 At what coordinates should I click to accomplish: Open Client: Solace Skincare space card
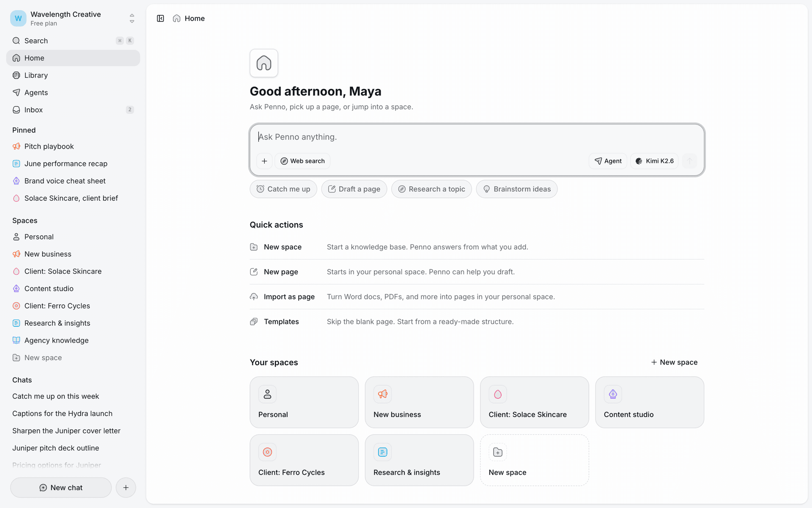point(535,402)
